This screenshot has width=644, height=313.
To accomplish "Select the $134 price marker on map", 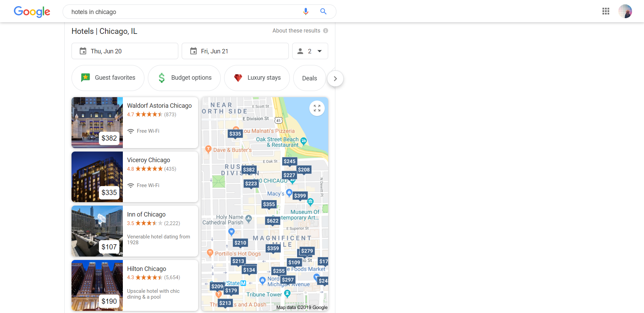I will click(x=249, y=270).
